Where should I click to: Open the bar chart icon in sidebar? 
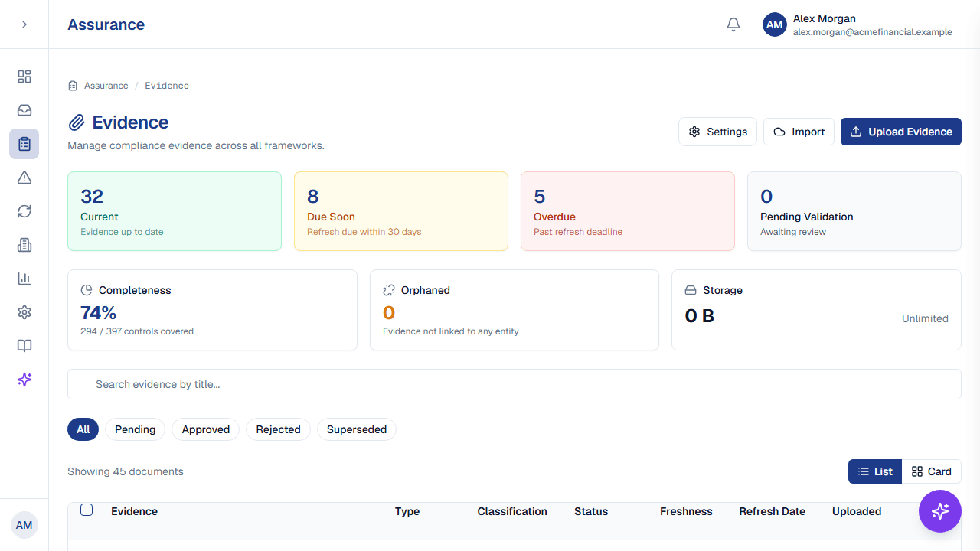[x=24, y=279]
